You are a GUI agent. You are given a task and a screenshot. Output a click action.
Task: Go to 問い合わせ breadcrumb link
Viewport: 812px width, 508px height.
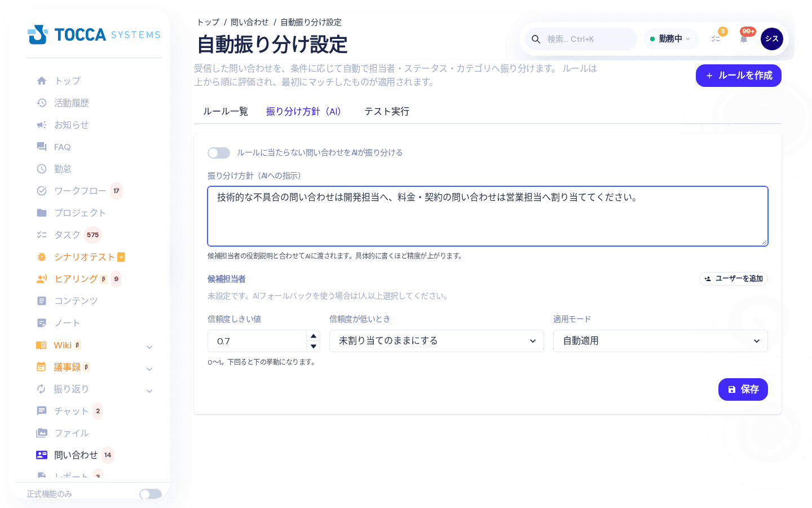click(x=250, y=22)
